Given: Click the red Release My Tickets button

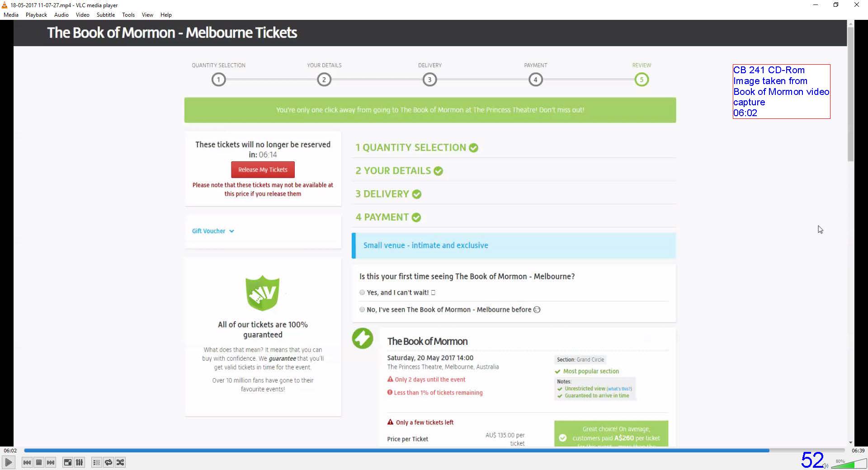Looking at the screenshot, I should (263, 169).
